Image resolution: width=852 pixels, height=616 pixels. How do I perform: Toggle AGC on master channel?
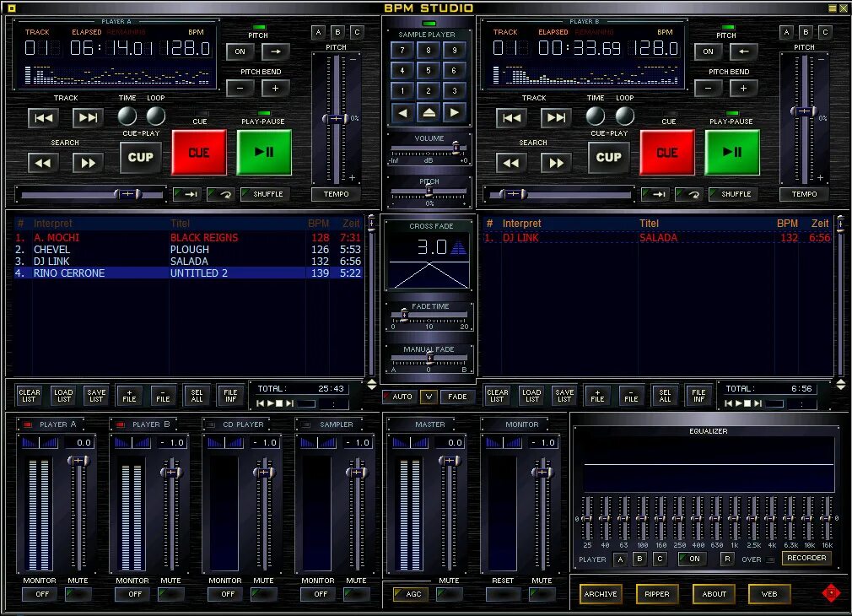(409, 594)
